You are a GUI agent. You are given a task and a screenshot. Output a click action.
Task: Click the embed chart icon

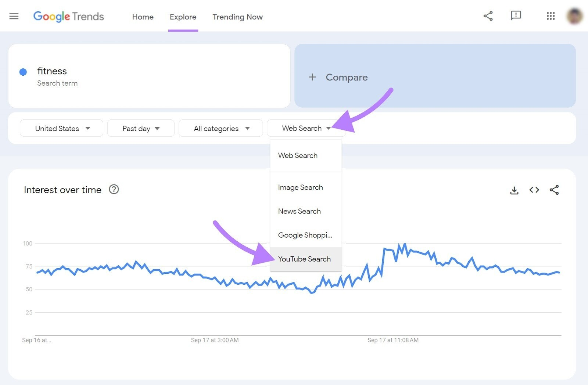(x=534, y=190)
